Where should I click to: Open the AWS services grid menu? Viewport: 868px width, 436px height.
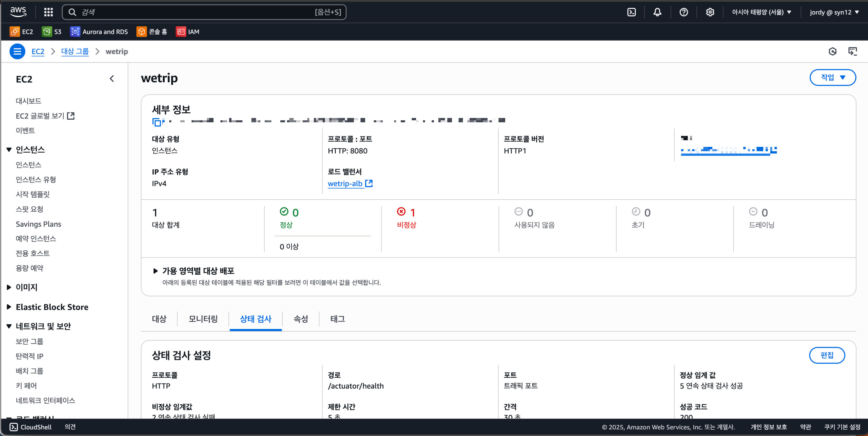[x=49, y=12]
